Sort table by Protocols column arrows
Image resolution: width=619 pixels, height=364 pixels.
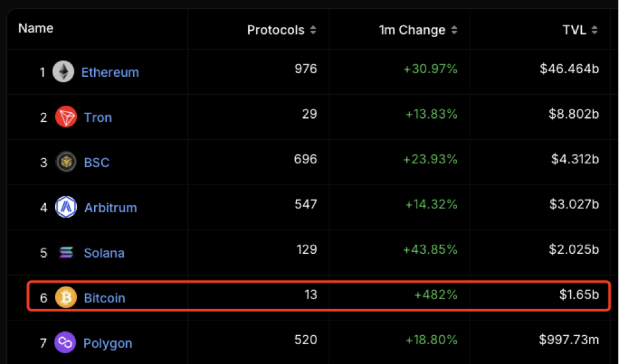point(313,30)
